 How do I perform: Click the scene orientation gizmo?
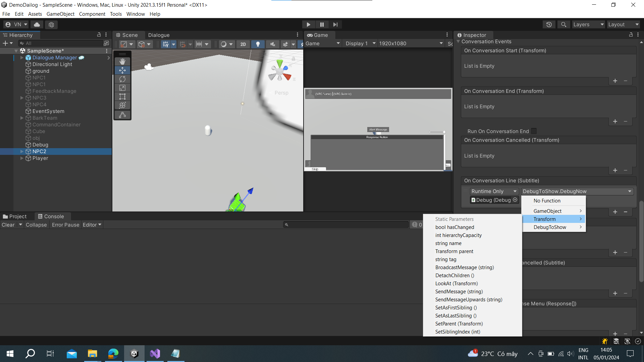coord(279,71)
